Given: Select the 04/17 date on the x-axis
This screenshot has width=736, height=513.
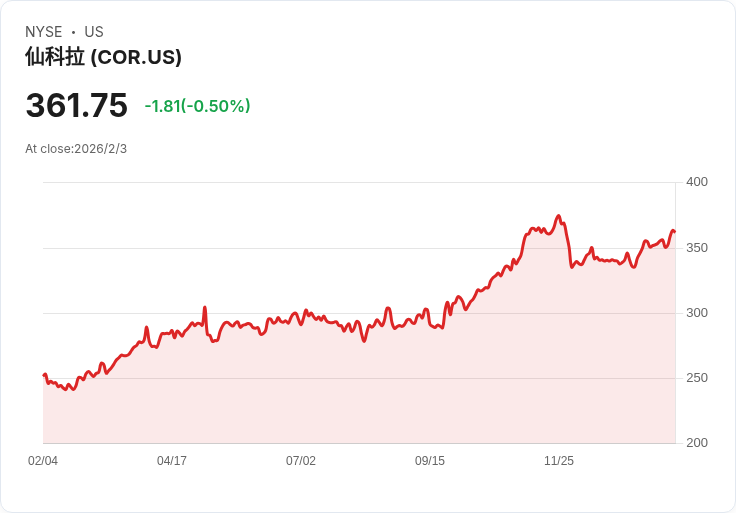Looking at the screenshot, I should click(172, 461).
